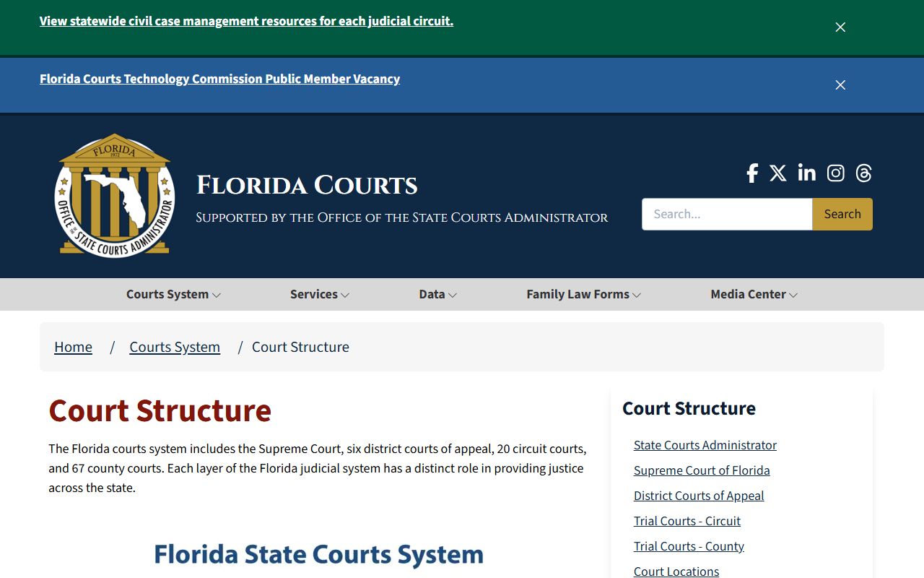
Task: Open the Media Center dropdown
Action: (x=754, y=294)
